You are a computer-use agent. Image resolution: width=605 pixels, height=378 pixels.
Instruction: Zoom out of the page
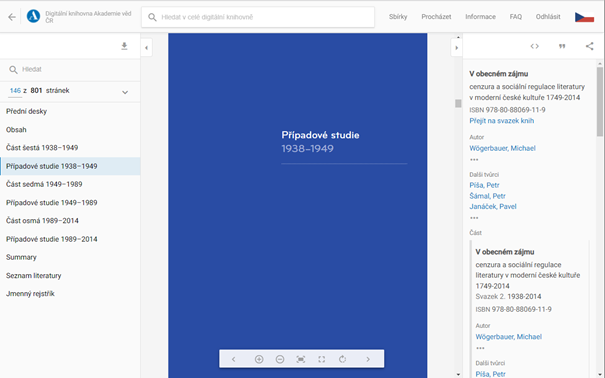pyautogui.click(x=280, y=359)
